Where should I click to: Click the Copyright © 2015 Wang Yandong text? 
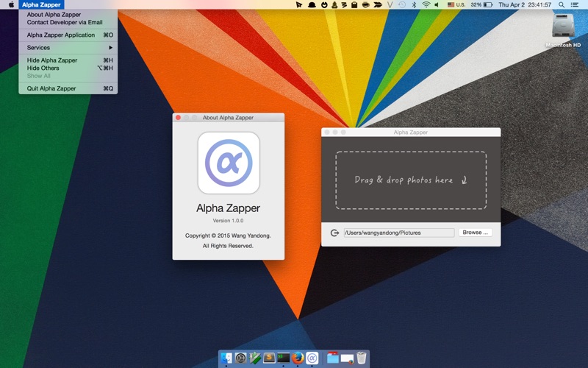228,236
